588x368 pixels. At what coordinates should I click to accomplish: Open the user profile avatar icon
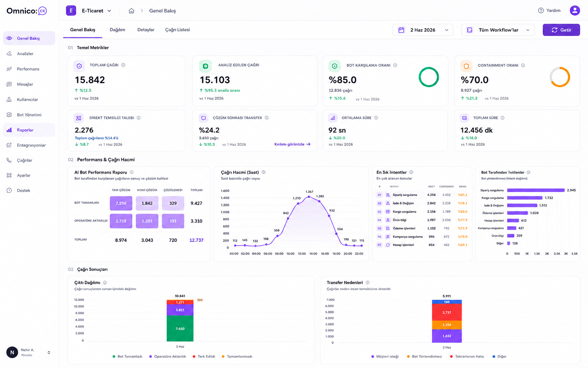[575, 10]
